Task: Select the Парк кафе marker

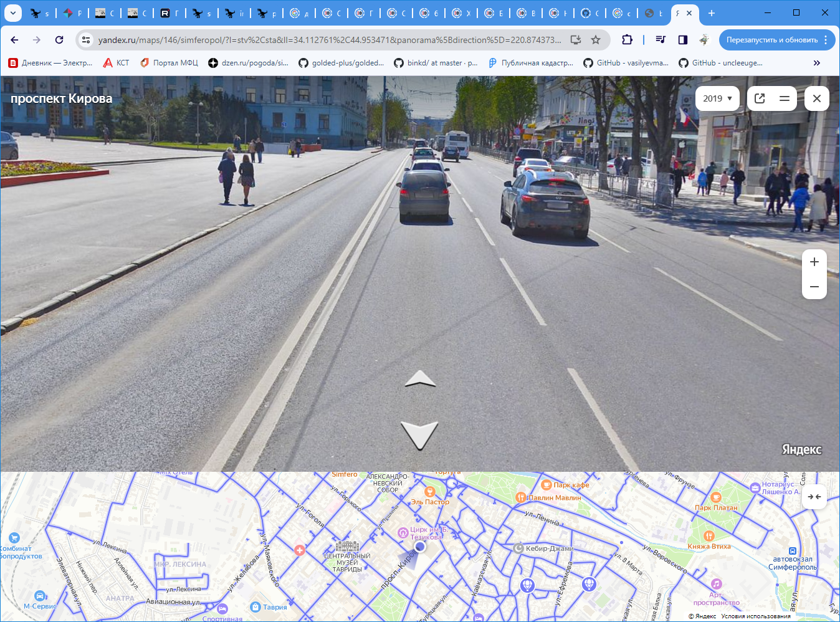Action: tap(546, 485)
